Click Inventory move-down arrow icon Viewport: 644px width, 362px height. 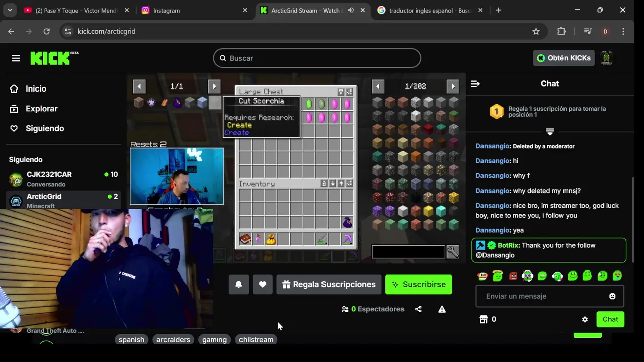click(333, 184)
